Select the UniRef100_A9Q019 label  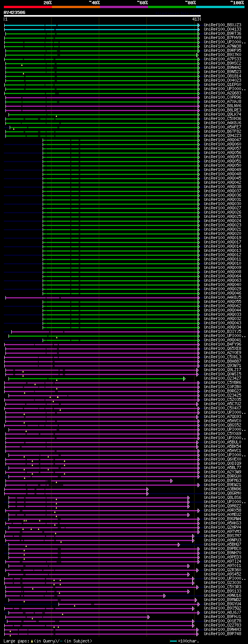(222, 238)
